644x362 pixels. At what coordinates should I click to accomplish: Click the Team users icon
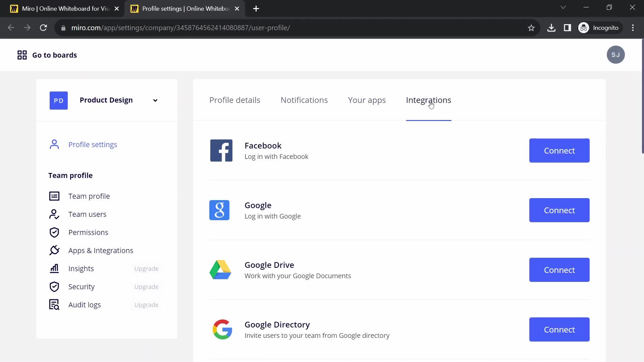[54, 214]
